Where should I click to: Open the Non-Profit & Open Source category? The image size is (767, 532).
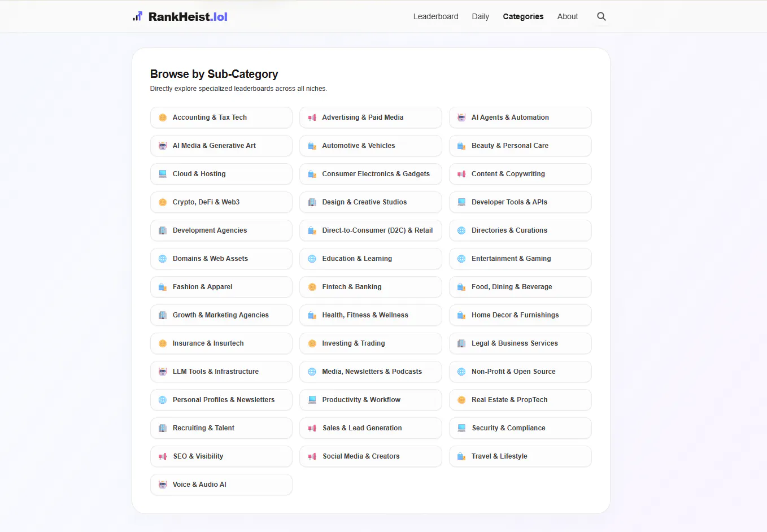coord(520,372)
